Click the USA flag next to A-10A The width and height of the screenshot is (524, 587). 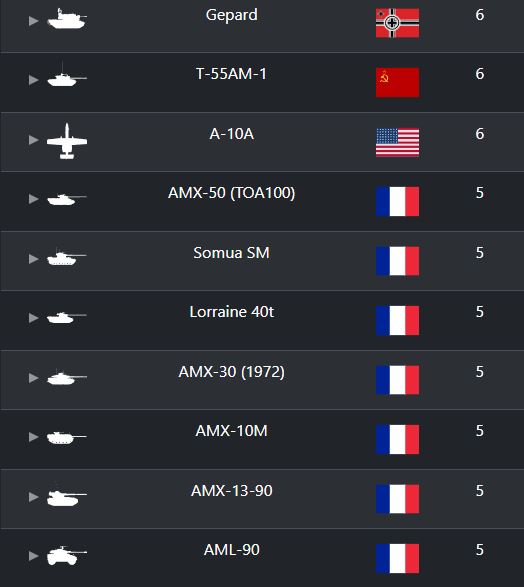click(397, 142)
